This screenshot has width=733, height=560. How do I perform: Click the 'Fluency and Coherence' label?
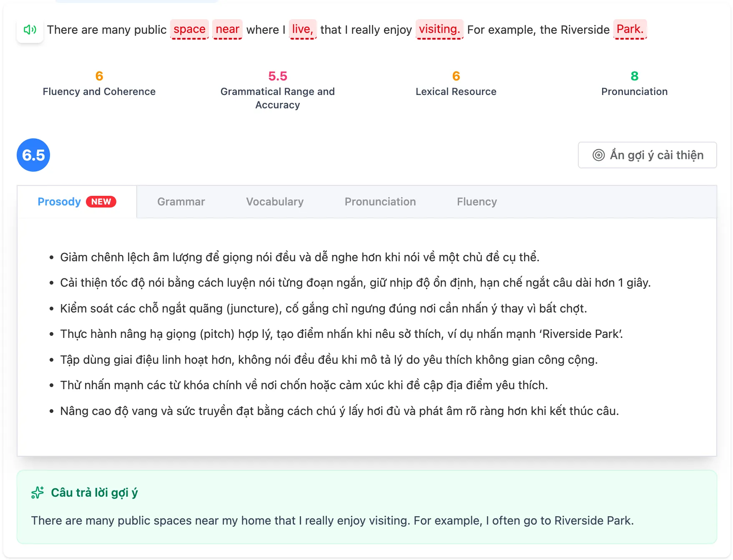point(99,92)
